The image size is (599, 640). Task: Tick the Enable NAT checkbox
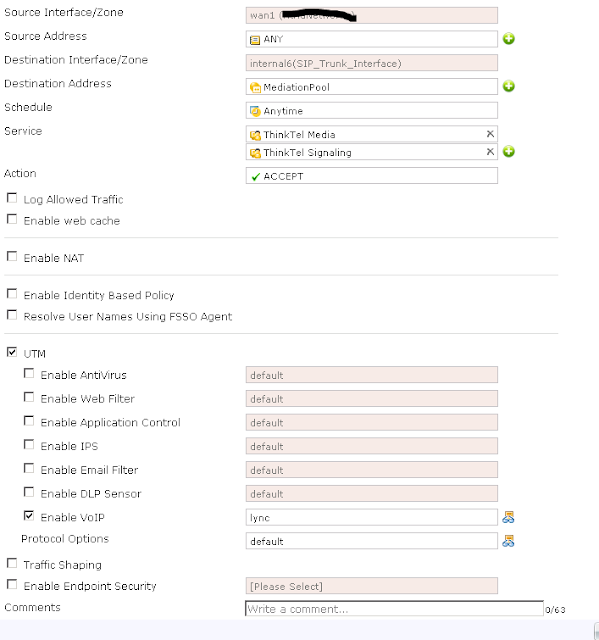[12, 257]
